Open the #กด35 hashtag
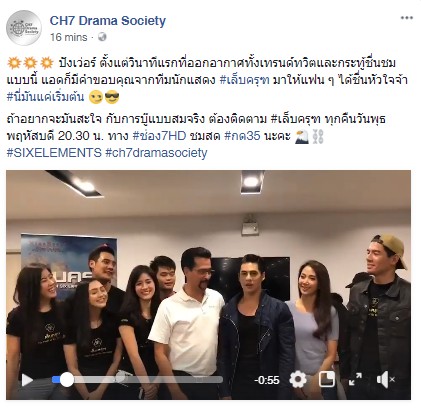This screenshot has width=421, height=408. [242, 136]
